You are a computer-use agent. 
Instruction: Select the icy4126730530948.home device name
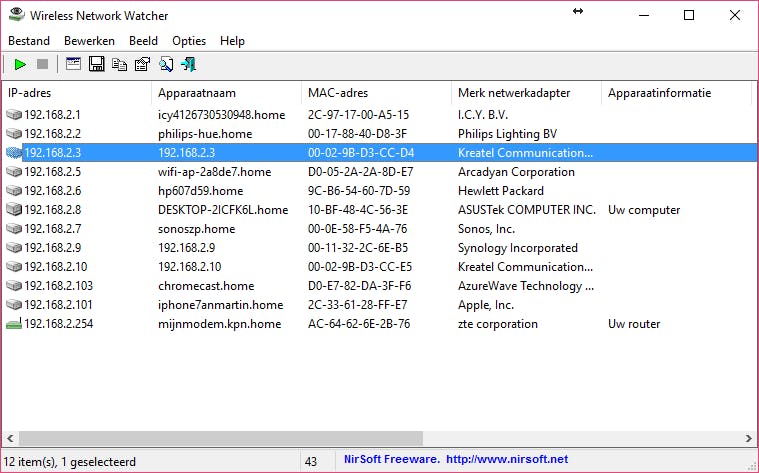pos(222,115)
